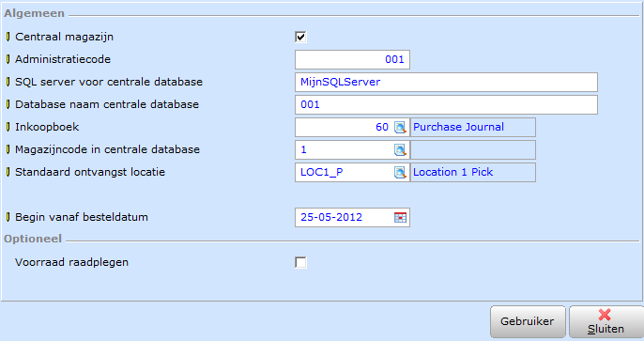The height and width of the screenshot is (341, 644).
Task: Click the Database naam centrale database field
Action: pyautogui.click(x=446, y=105)
